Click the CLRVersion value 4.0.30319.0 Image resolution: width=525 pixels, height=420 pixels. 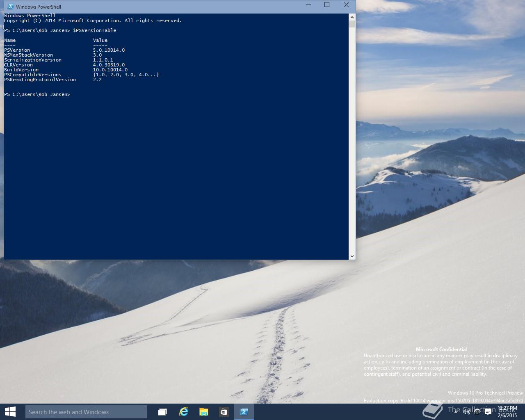click(x=109, y=65)
